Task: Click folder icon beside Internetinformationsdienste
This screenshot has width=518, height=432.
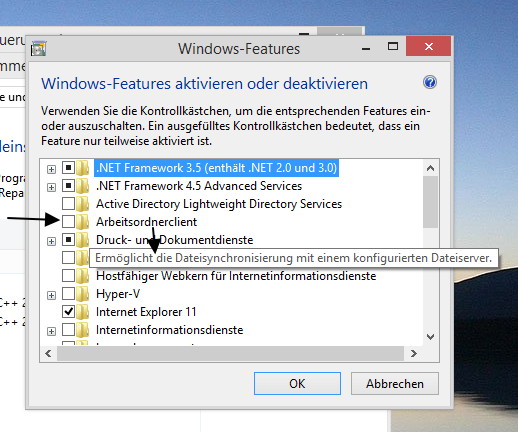Action: [x=82, y=330]
